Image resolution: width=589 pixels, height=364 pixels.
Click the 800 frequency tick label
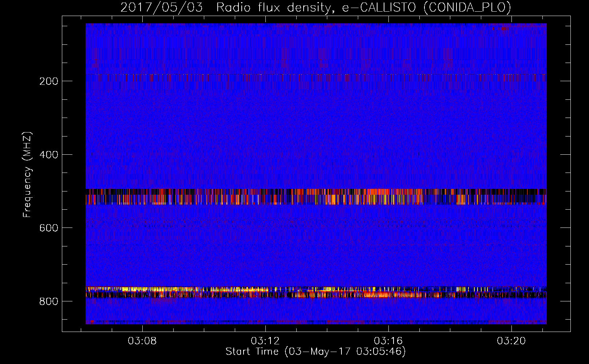[49, 301]
